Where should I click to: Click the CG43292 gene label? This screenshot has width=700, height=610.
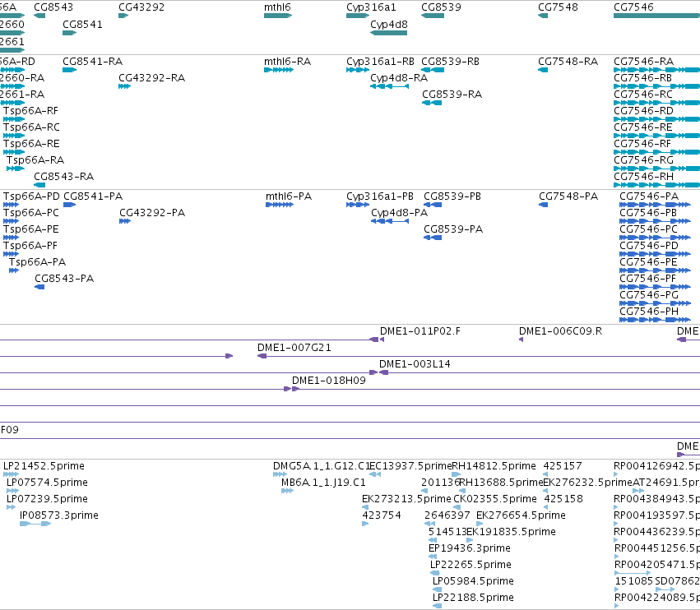tap(141, 7)
